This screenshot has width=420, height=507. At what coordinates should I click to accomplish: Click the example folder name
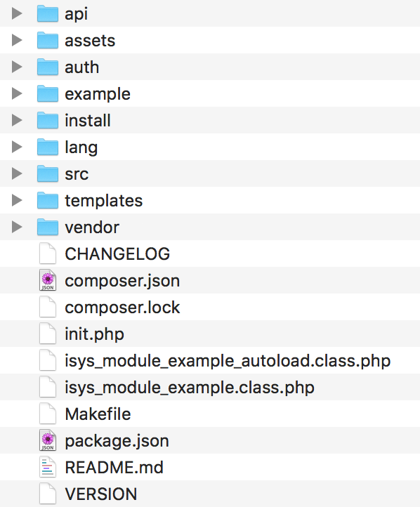pyautogui.click(x=98, y=94)
